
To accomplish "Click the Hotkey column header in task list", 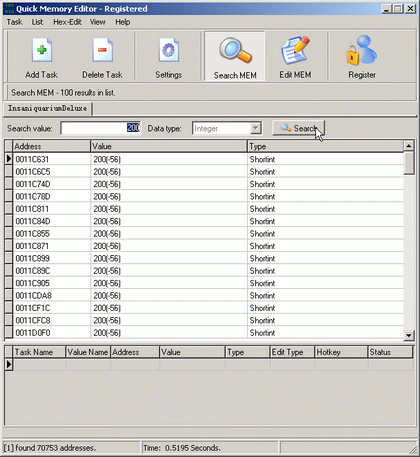I will [x=341, y=352].
